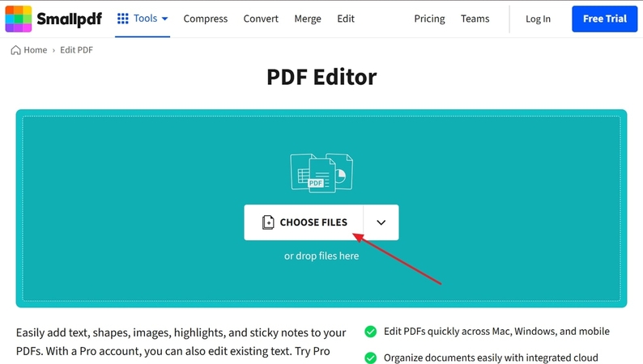The image size is (643, 364).
Task: Open the Teams page
Action: (x=475, y=19)
